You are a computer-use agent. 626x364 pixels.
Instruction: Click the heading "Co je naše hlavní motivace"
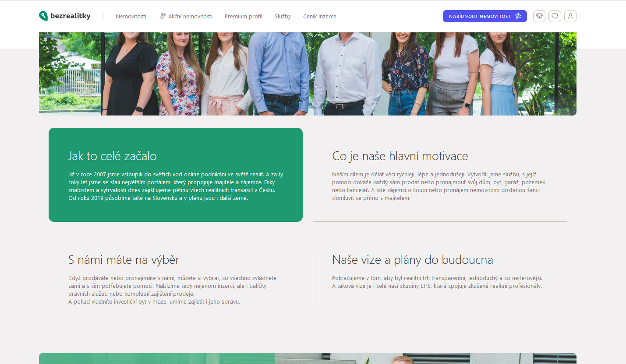(400, 156)
